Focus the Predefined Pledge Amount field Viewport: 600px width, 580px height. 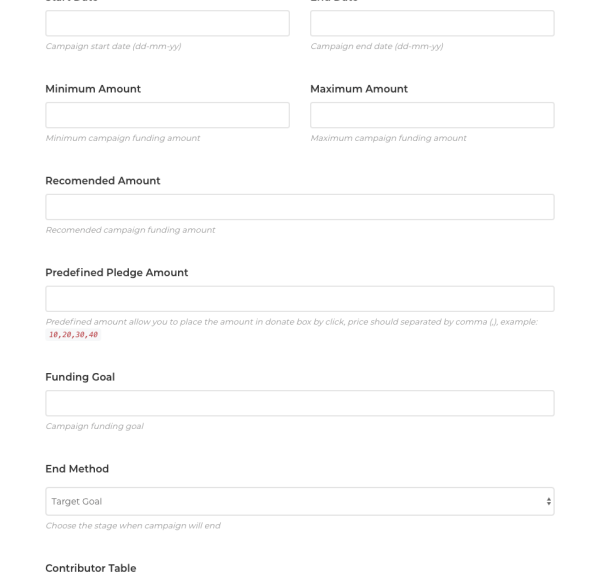click(x=300, y=299)
